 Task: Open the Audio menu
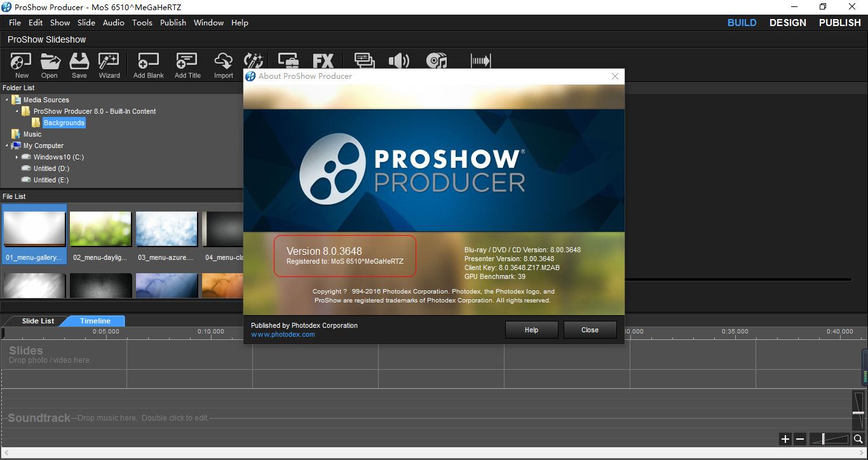pos(114,22)
